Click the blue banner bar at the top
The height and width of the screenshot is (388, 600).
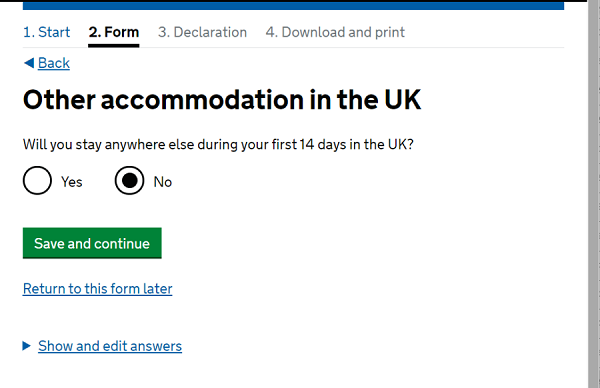(293, 6)
